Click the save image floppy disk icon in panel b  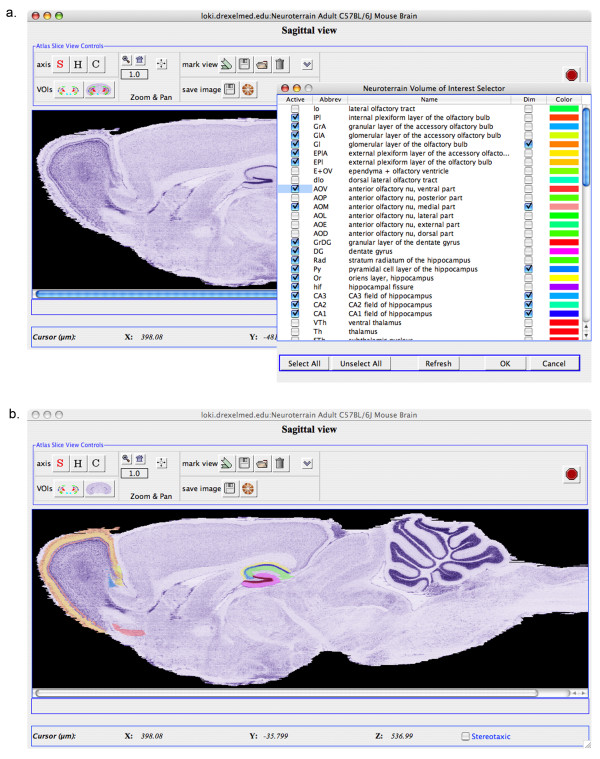click(228, 488)
